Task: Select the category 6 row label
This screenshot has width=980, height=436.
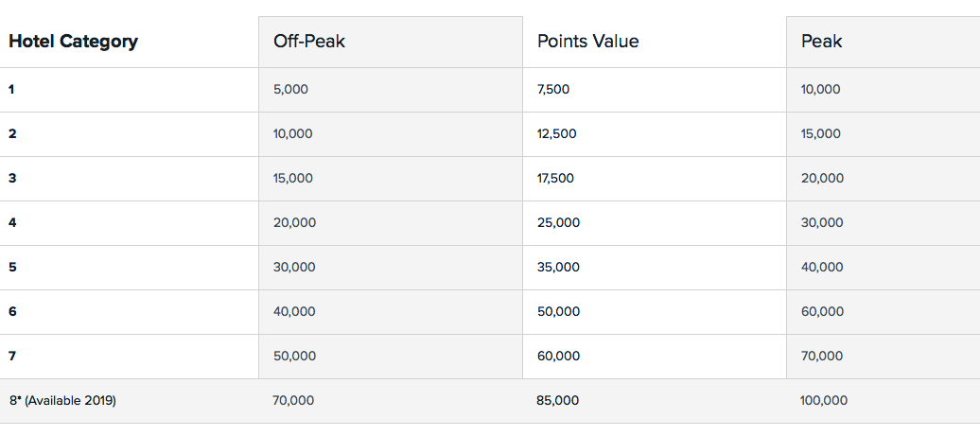Action: click(12, 312)
